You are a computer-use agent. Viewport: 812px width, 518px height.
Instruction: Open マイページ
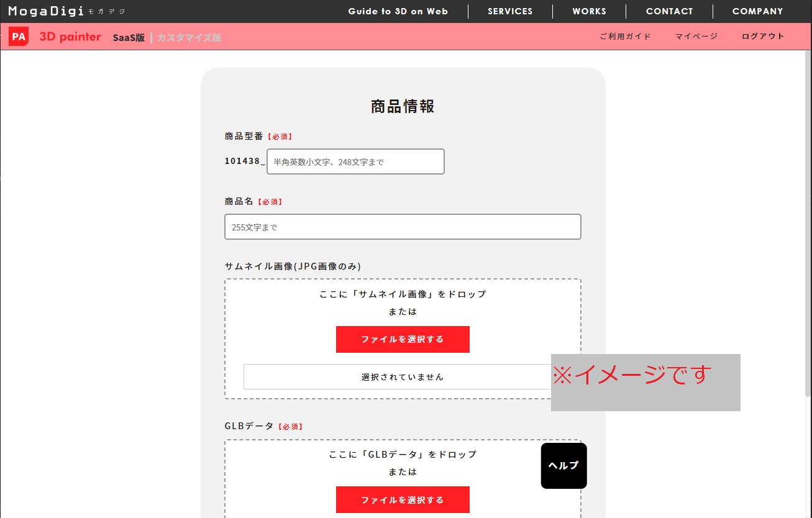pyautogui.click(x=696, y=36)
